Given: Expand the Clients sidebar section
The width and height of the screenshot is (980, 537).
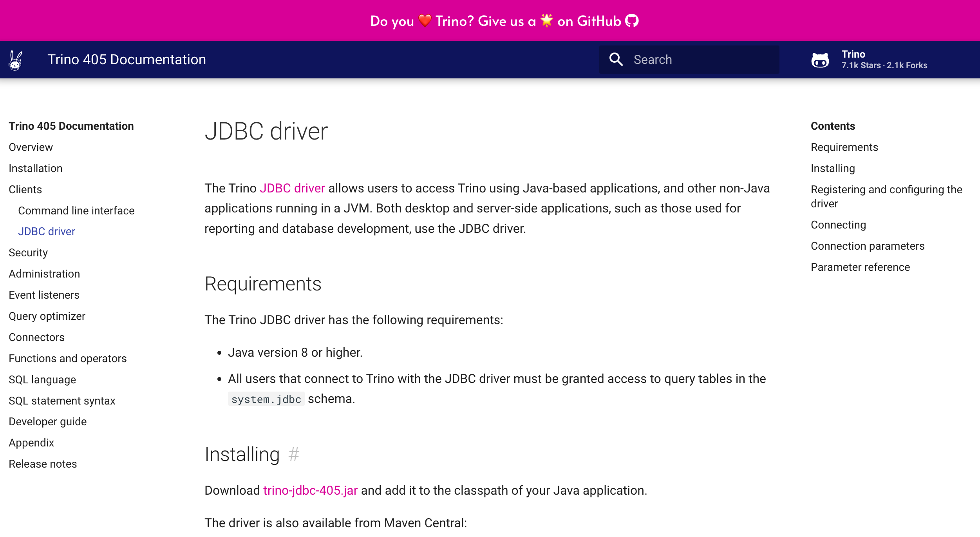Looking at the screenshot, I should (25, 189).
